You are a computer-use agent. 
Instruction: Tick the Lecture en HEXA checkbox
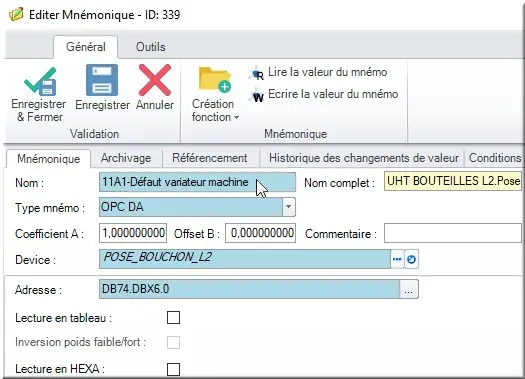click(173, 369)
